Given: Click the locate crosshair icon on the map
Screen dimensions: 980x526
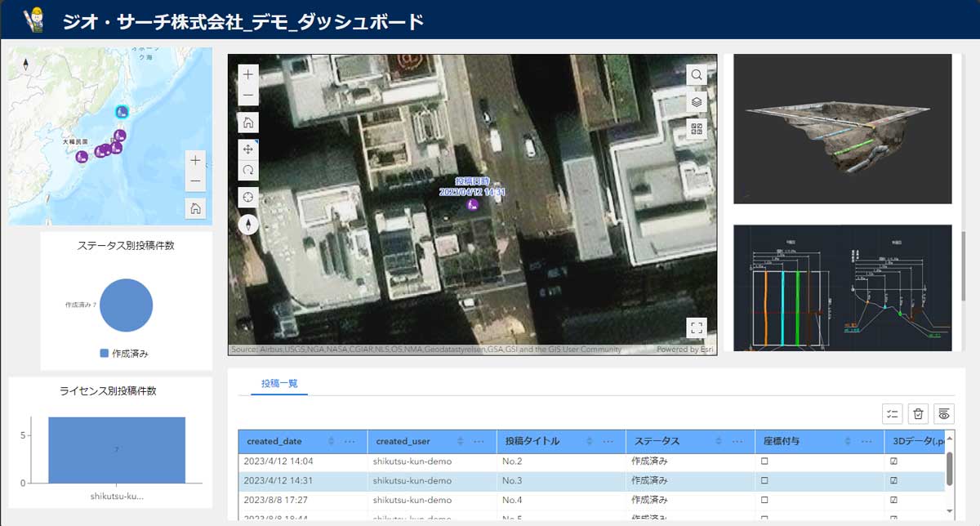Looking at the screenshot, I should click(247, 197).
